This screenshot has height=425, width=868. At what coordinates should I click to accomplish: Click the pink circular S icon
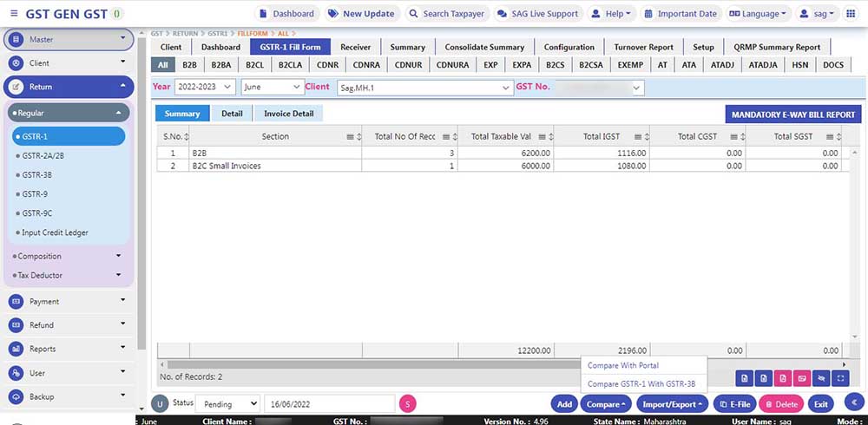(408, 403)
